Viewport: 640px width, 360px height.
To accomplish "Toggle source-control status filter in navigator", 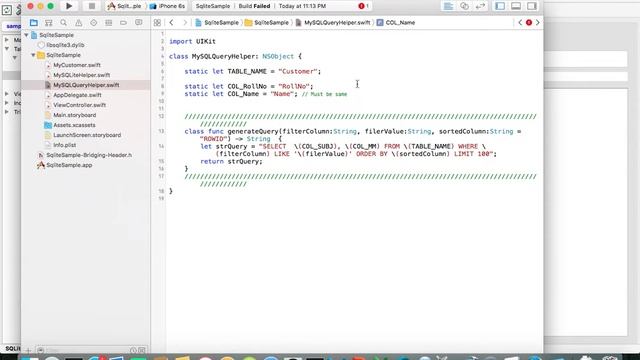I will (142, 350).
